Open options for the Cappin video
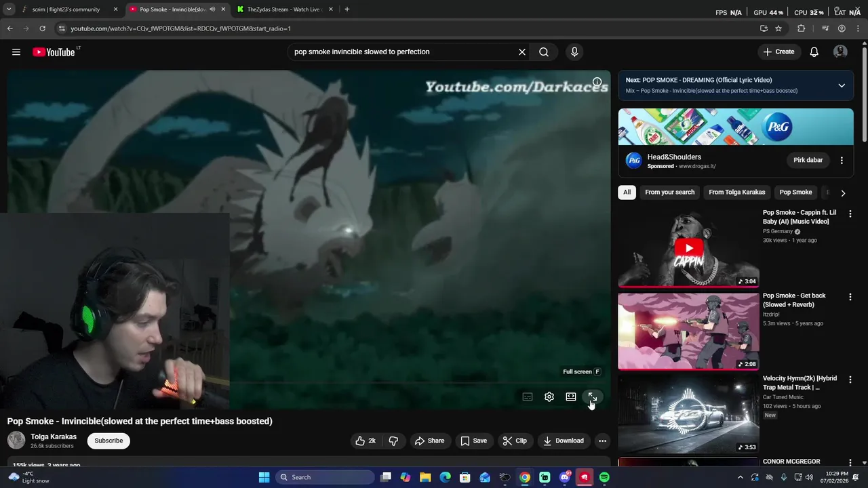Image resolution: width=868 pixels, height=488 pixels. pos(850,213)
